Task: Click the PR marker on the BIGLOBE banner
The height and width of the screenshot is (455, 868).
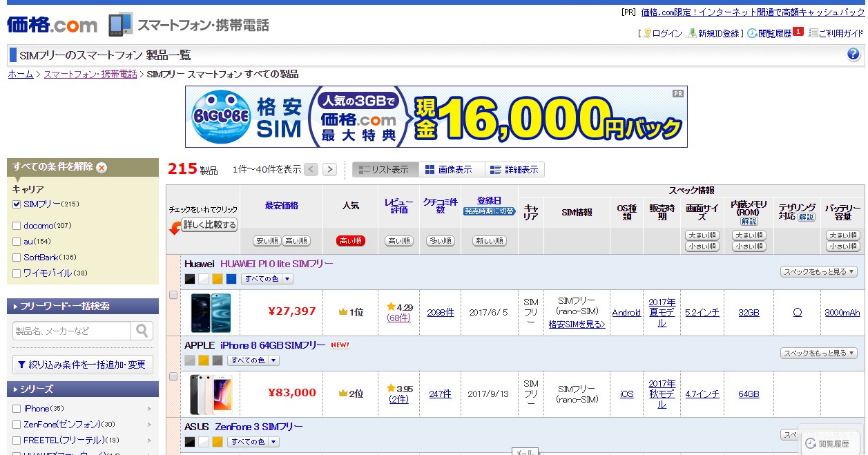Action: click(x=678, y=93)
